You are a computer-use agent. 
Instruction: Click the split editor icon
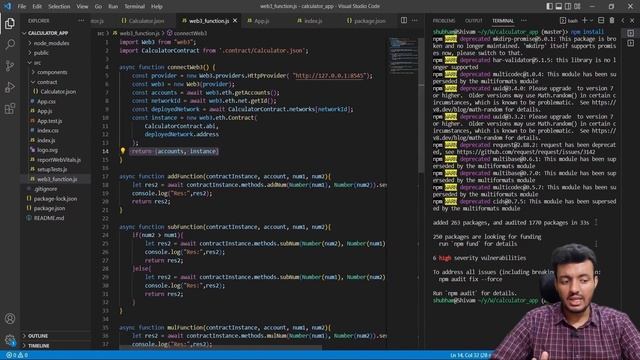[404, 20]
